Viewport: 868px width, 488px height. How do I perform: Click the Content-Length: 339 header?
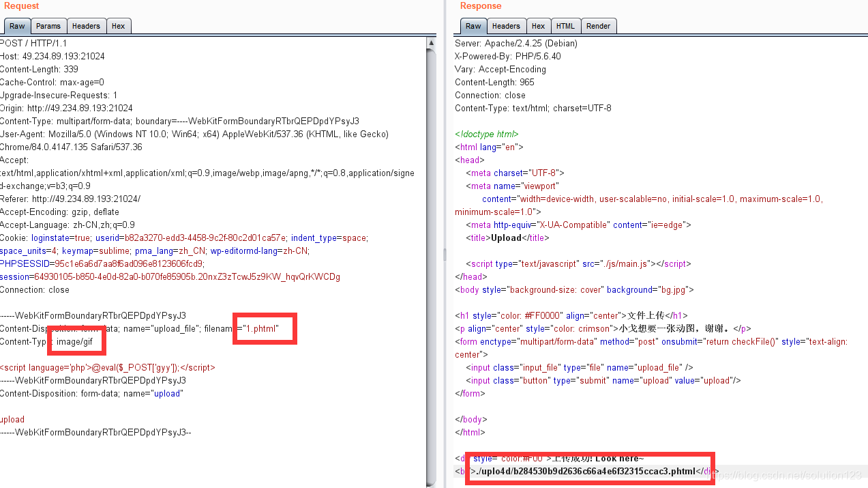tap(39, 69)
